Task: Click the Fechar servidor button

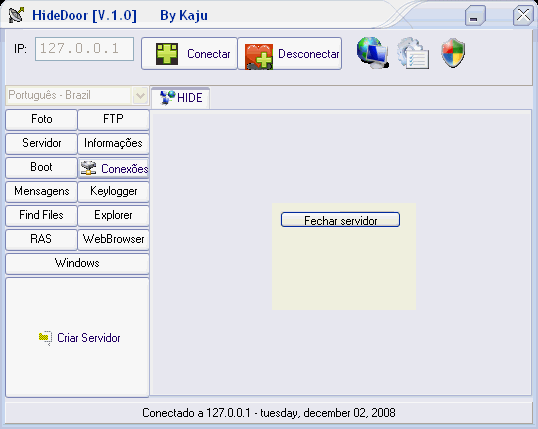Action: [340, 220]
